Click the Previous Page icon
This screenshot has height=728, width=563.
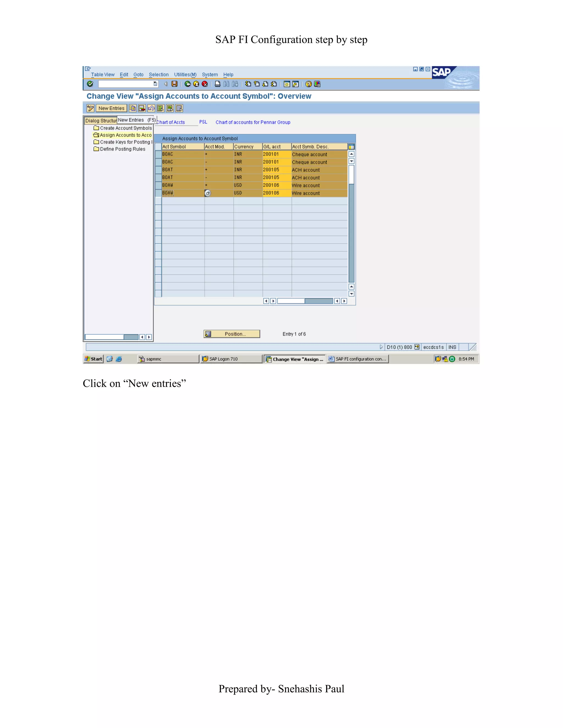(256, 84)
